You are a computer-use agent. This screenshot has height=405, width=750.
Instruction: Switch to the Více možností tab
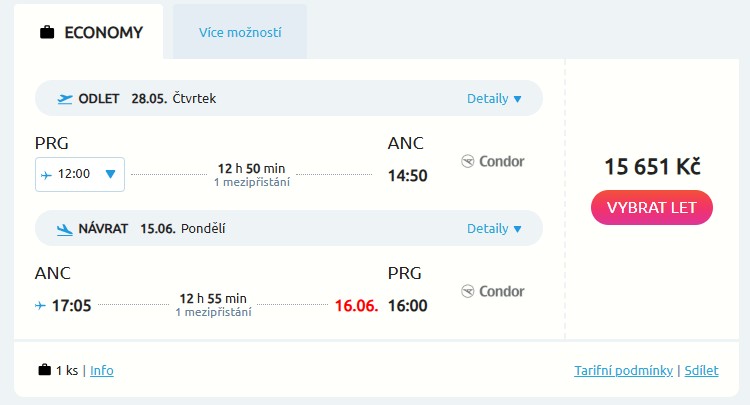click(x=240, y=32)
